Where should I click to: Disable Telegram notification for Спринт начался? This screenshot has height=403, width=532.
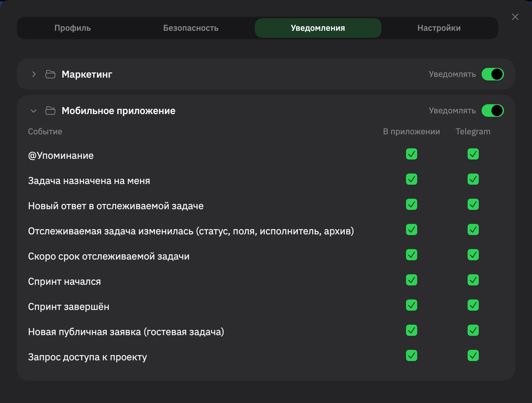(x=473, y=280)
